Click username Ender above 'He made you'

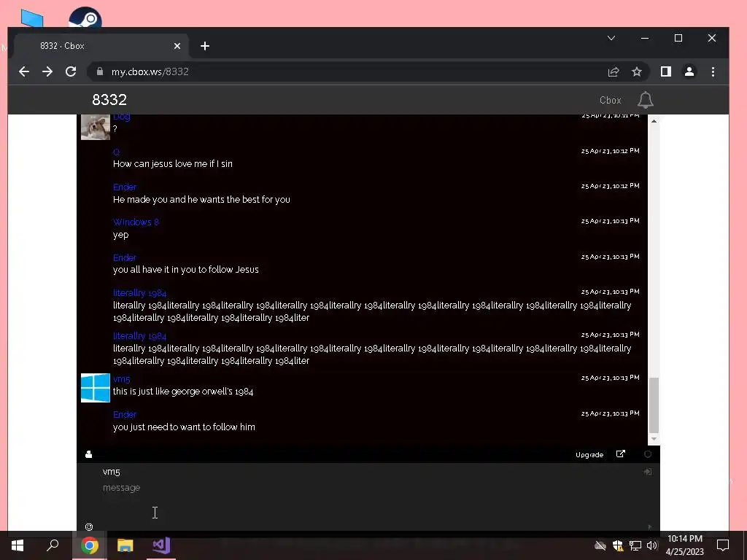[x=125, y=187]
